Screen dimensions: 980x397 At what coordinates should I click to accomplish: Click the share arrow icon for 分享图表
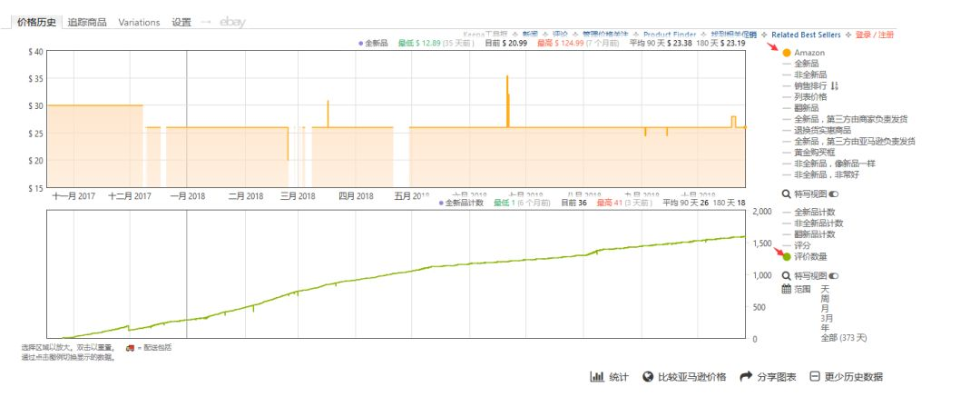[x=746, y=377]
